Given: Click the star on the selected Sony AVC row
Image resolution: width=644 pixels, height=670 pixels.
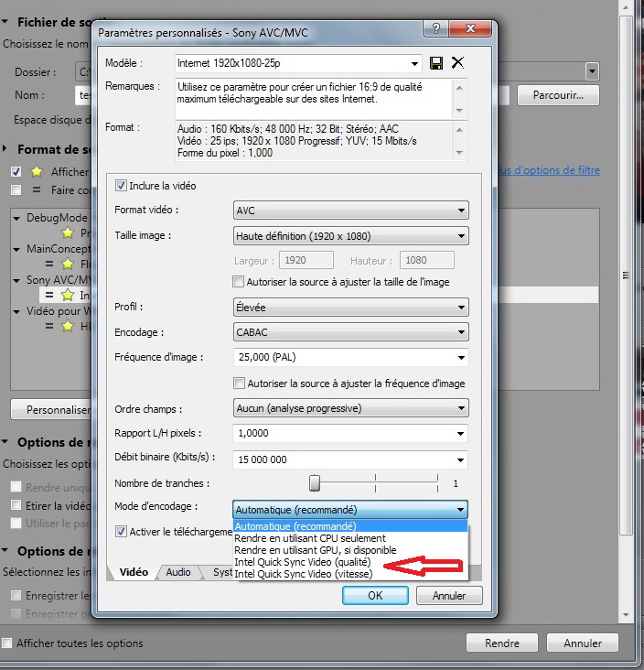Looking at the screenshot, I should tap(68, 295).
